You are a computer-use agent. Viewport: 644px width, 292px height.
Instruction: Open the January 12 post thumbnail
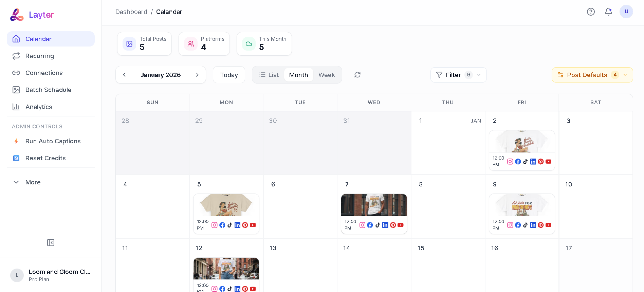(x=226, y=269)
